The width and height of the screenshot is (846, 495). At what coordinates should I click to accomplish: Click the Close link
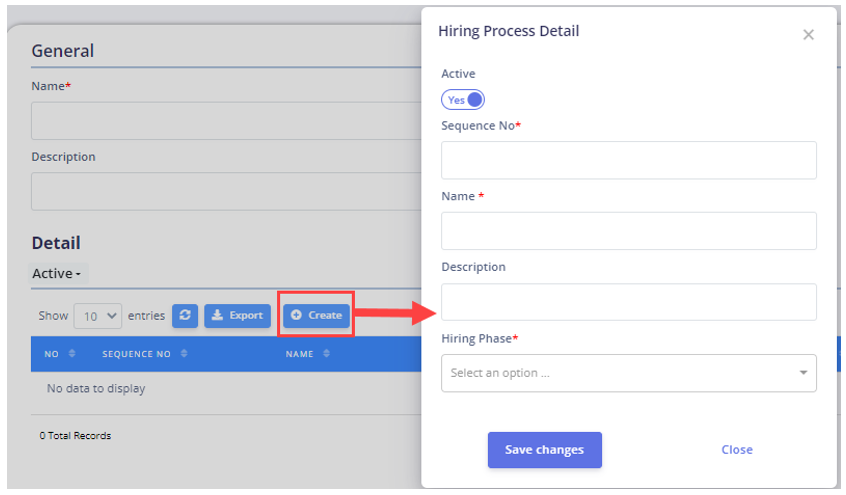point(737,450)
